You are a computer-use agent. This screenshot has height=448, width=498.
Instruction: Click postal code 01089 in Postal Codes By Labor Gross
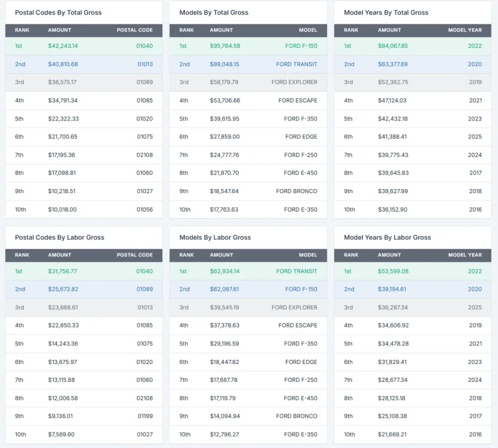click(144, 289)
